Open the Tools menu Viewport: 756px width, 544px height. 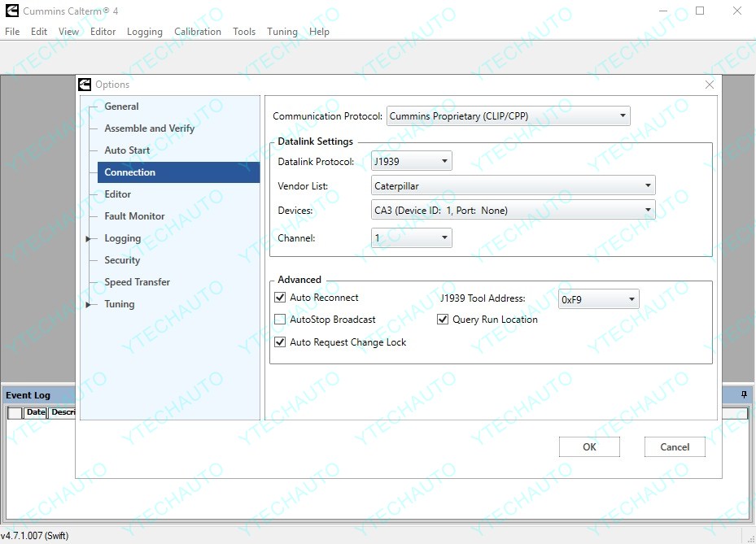244,32
